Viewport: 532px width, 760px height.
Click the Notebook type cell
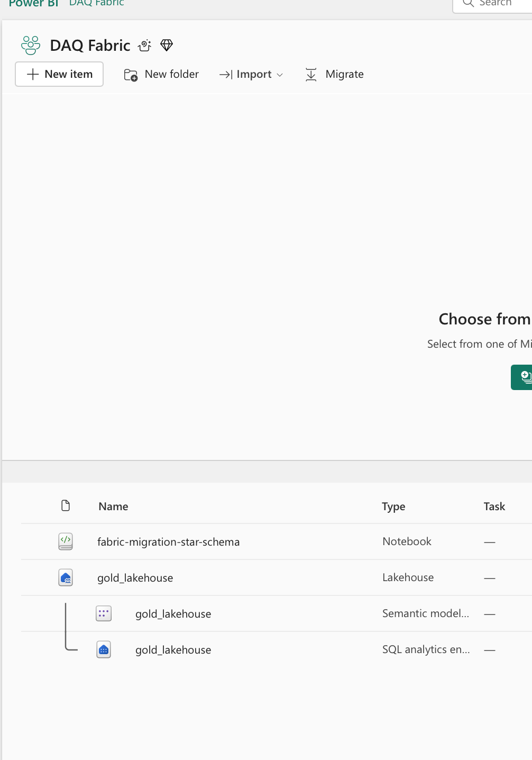407,541
